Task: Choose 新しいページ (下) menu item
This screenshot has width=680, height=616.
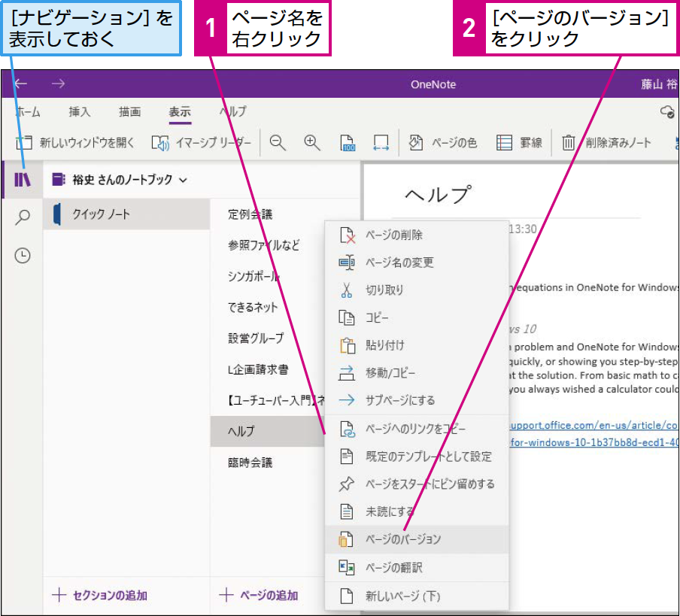Action: [x=417, y=596]
